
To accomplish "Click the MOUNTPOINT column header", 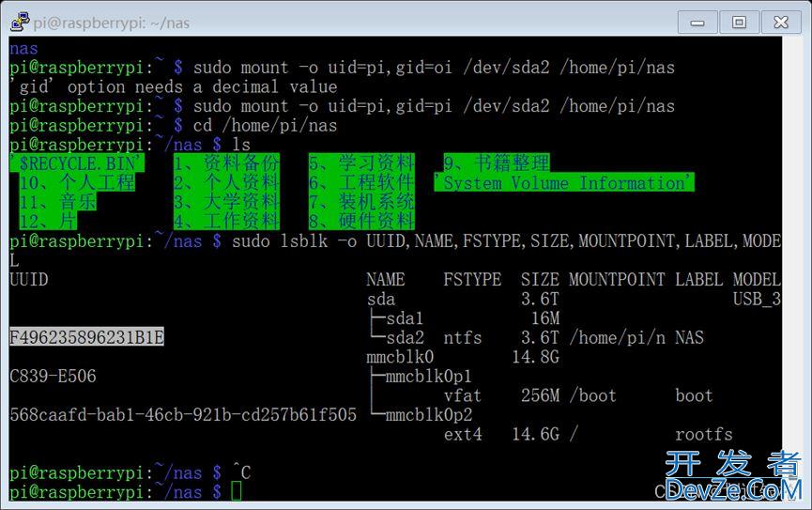I will (x=617, y=279).
